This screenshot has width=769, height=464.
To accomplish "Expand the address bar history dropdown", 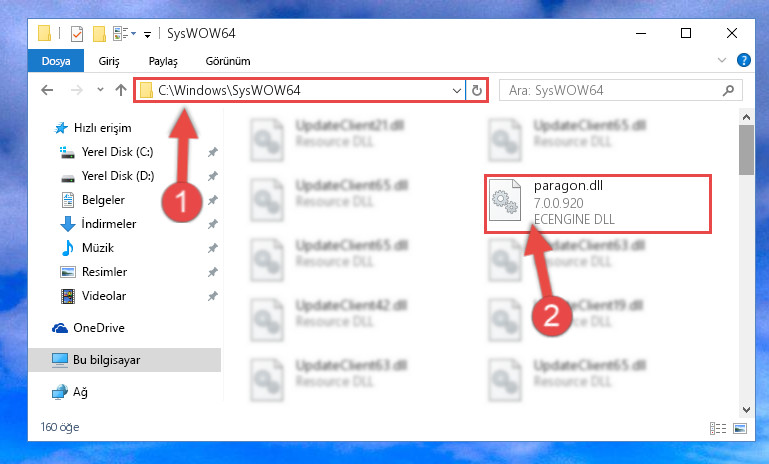I will (457, 90).
